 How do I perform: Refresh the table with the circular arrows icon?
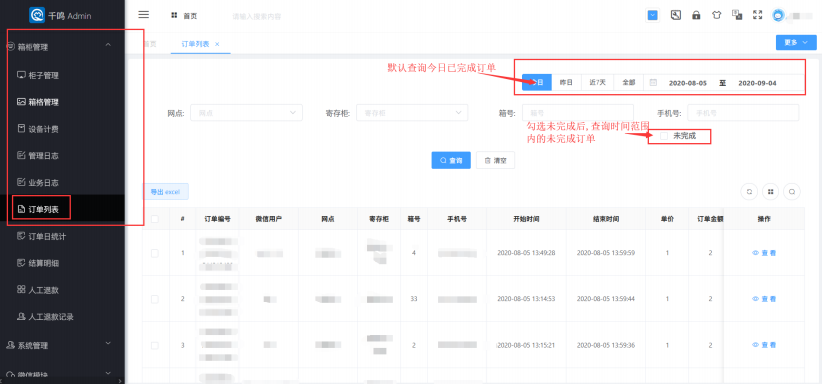coord(749,192)
